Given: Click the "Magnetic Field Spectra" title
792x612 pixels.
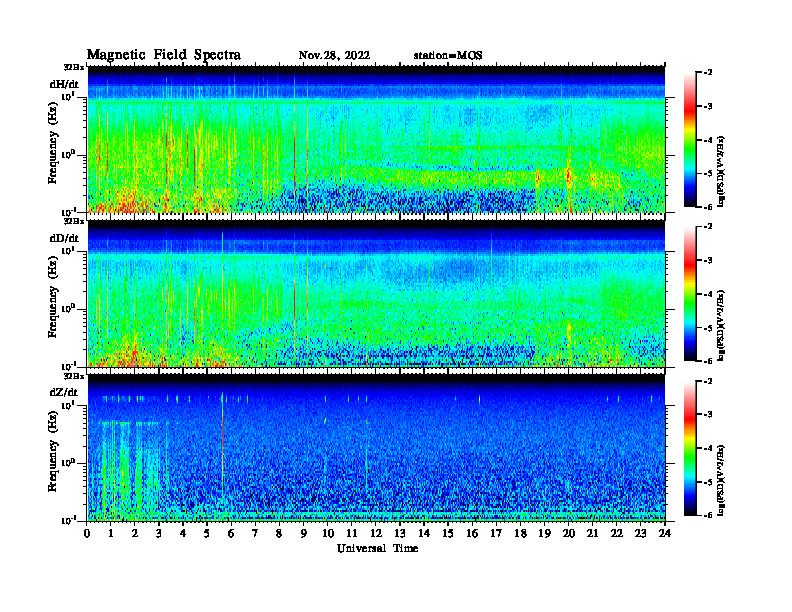Looking at the screenshot, I should [x=164, y=55].
